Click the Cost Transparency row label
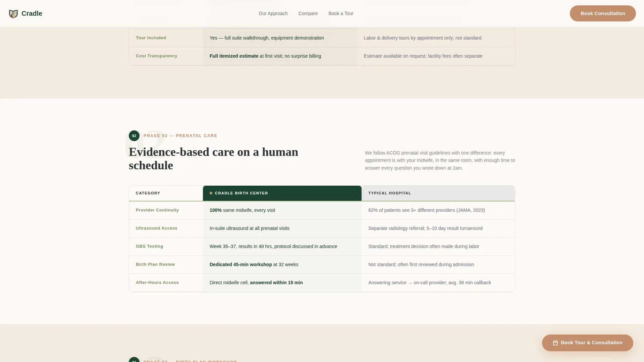The width and height of the screenshot is (644, 362). 157,56
